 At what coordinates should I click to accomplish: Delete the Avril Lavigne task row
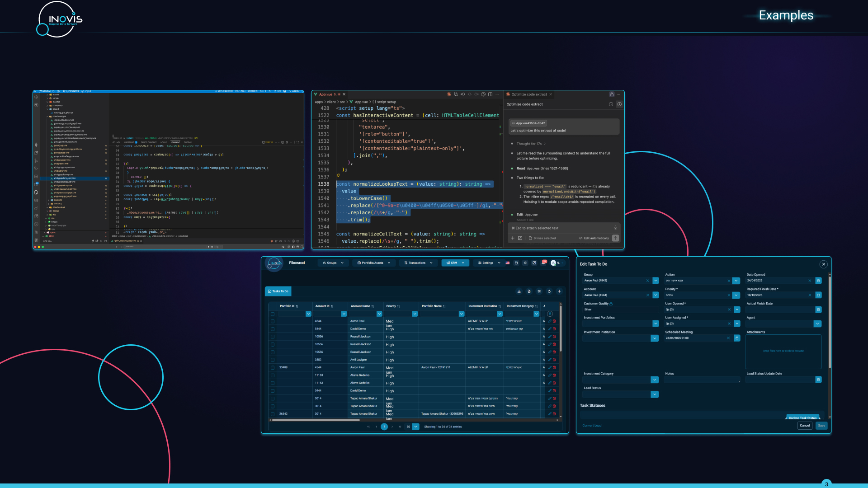point(554,360)
